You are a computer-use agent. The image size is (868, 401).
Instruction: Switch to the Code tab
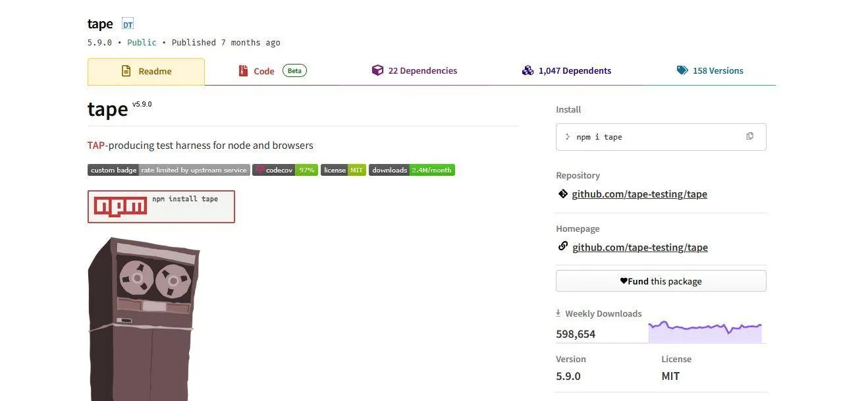273,70
